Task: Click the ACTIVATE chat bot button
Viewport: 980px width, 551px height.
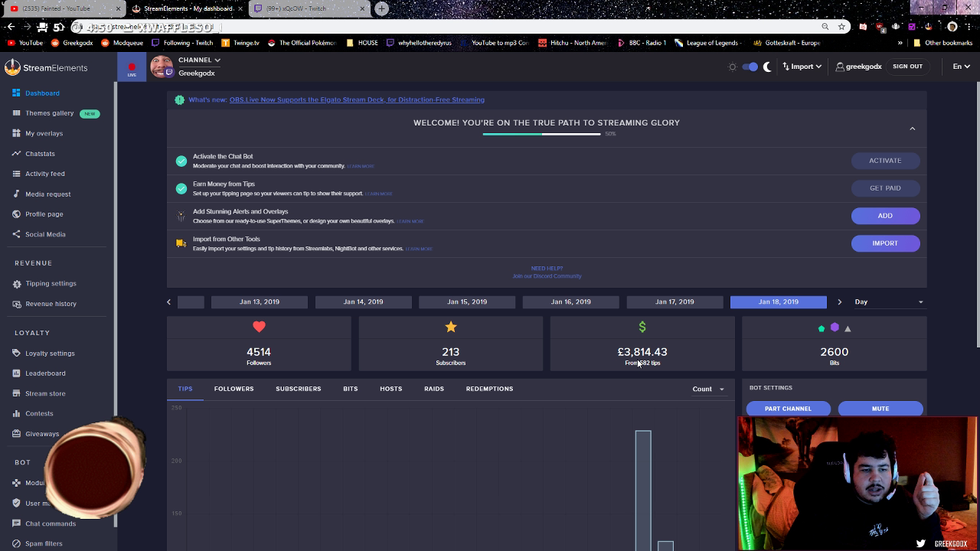Action: 885,161
